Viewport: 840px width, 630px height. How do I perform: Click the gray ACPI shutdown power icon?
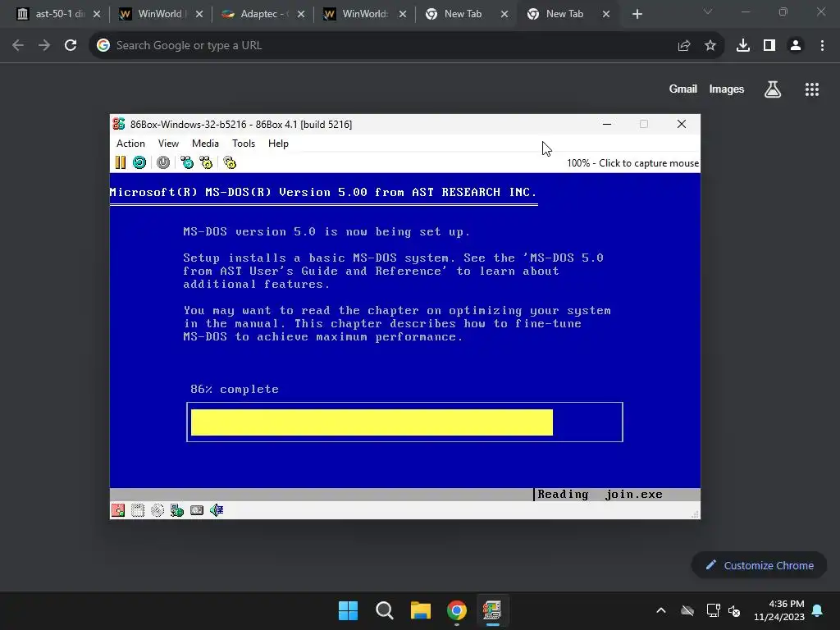coord(163,162)
